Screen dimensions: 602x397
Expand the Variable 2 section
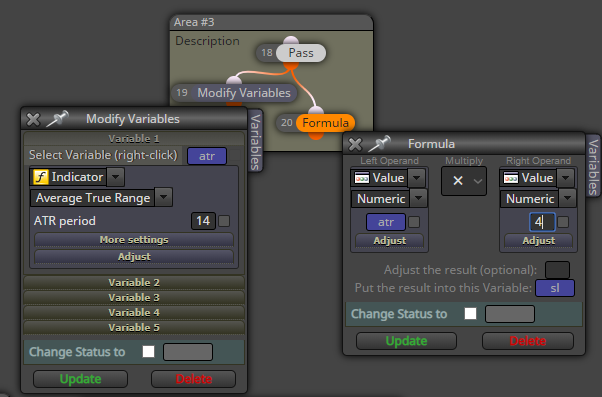[134, 283]
